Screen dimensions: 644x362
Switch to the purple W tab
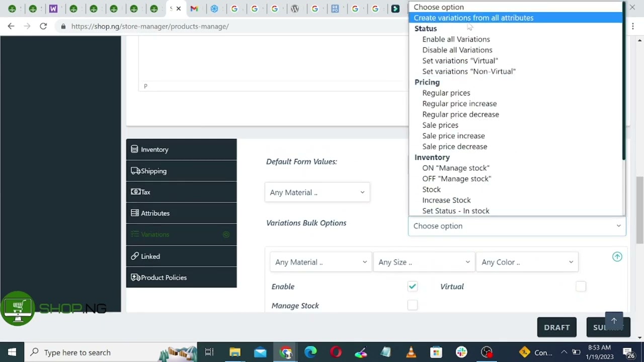(53, 9)
